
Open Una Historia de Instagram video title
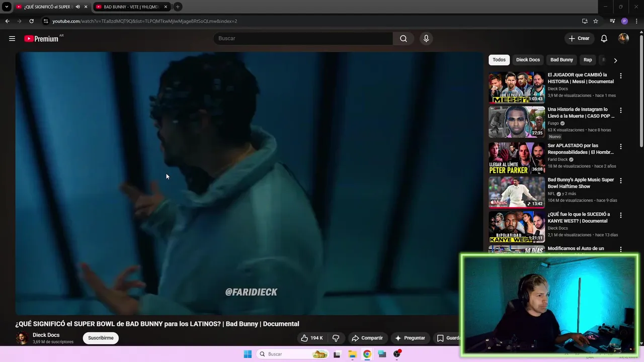[581, 113]
